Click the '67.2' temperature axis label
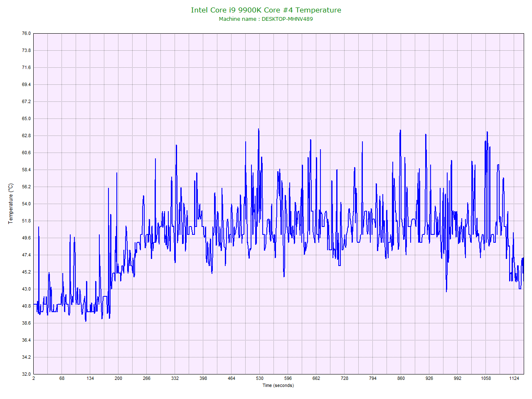This screenshot has height=399, width=532. (x=26, y=101)
